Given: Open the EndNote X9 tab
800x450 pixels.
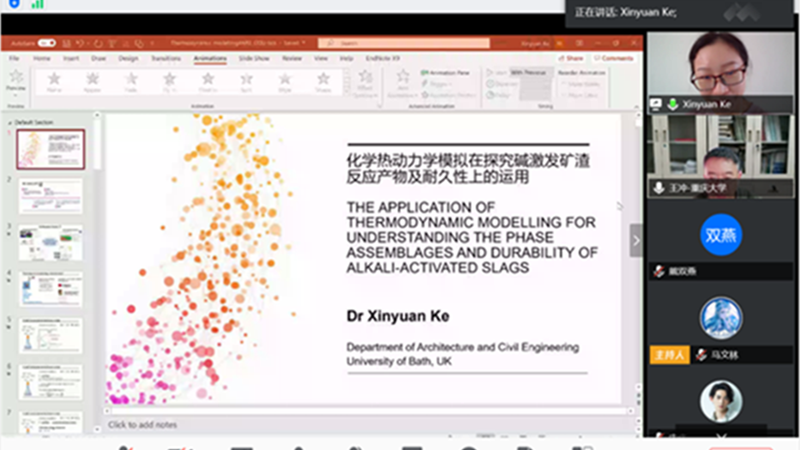Looking at the screenshot, I should [x=383, y=58].
